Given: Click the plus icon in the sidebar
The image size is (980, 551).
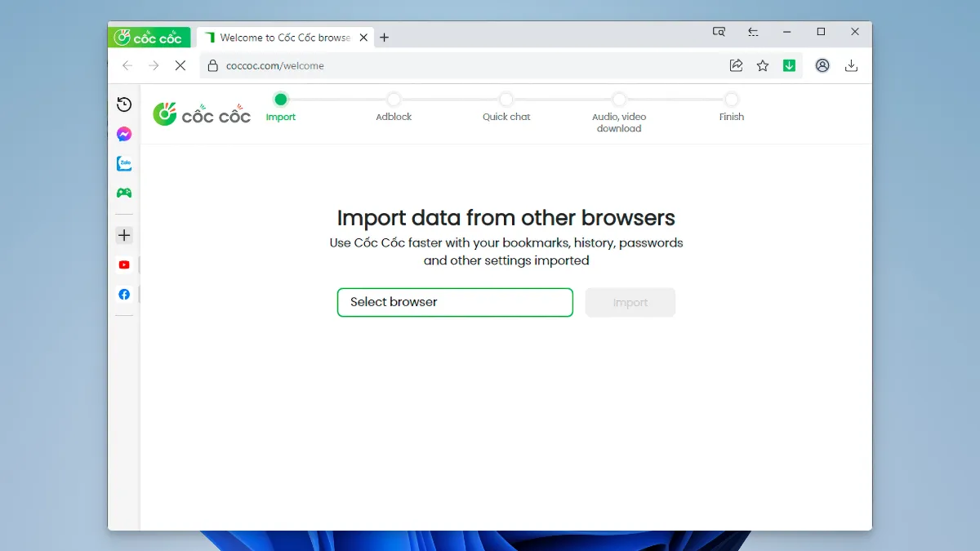Looking at the screenshot, I should [x=124, y=235].
